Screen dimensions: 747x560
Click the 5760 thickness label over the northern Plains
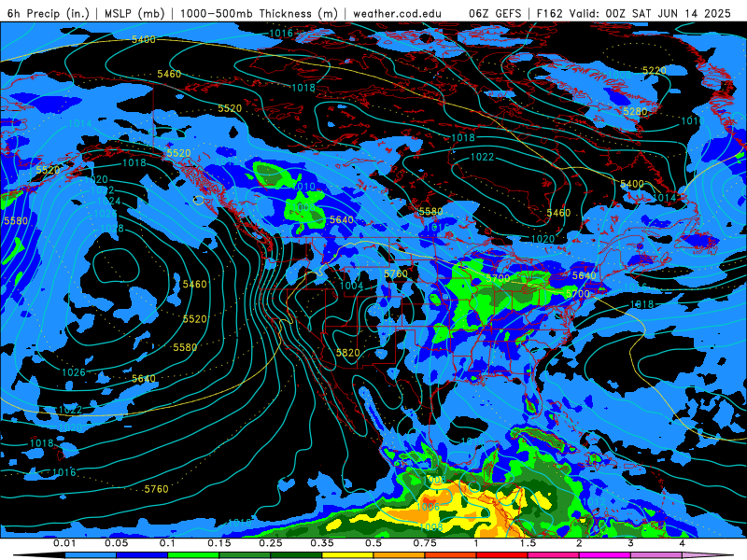[396, 273]
